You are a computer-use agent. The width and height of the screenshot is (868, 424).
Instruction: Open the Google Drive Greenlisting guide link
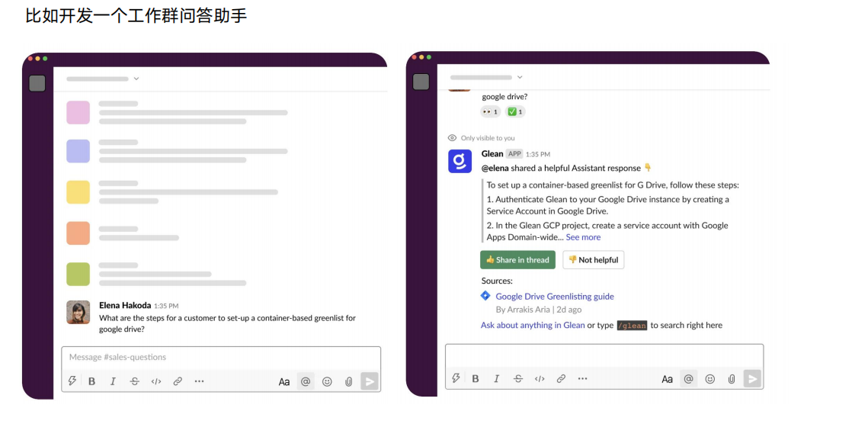[554, 297]
